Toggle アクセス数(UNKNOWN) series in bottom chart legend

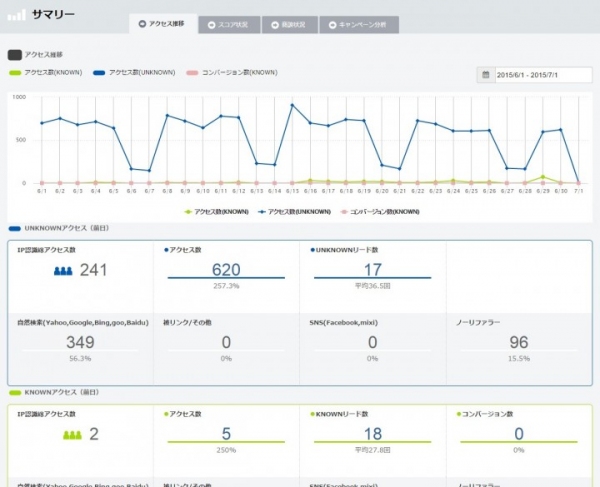point(295,212)
